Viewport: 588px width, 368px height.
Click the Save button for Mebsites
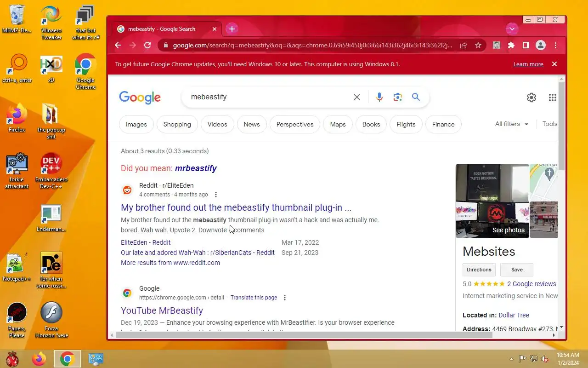517,270
